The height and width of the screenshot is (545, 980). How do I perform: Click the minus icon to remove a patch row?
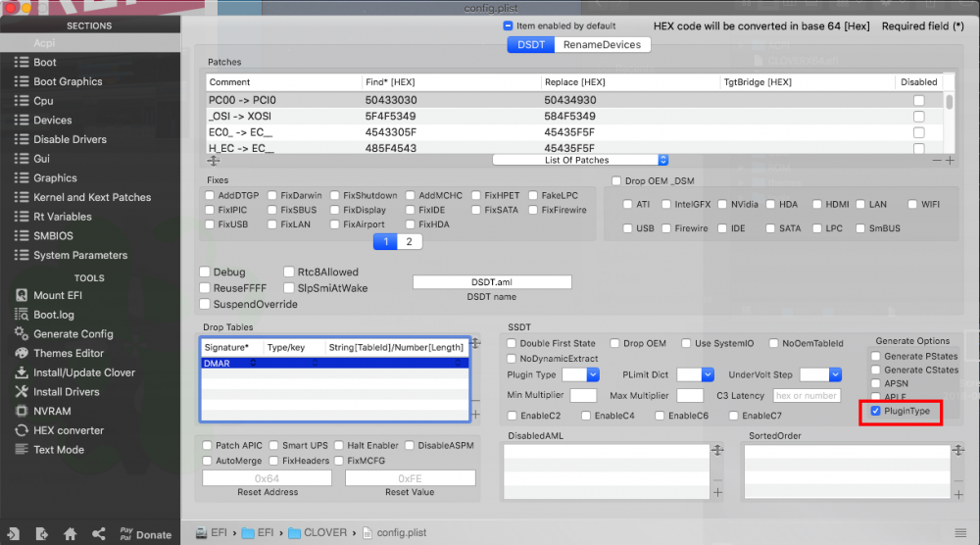click(936, 161)
